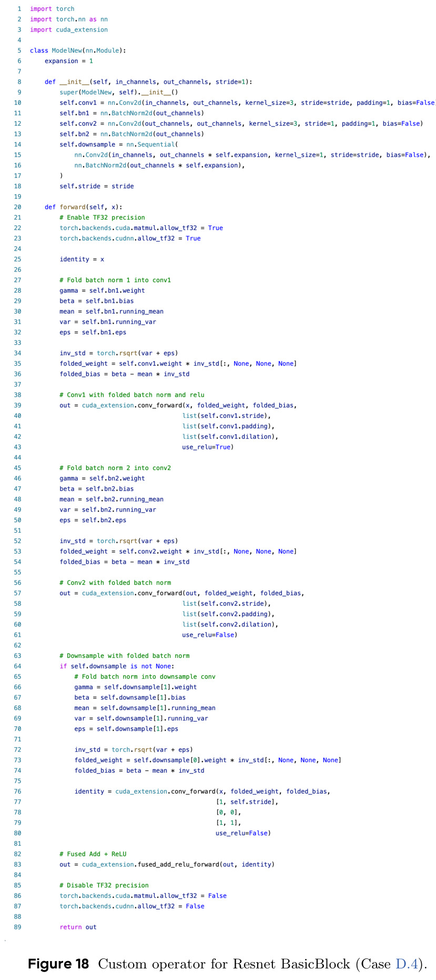This screenshot has height=980, width=436.
Task: Click 'self.stride = stride' assignment
Action: tap(97, 186)
